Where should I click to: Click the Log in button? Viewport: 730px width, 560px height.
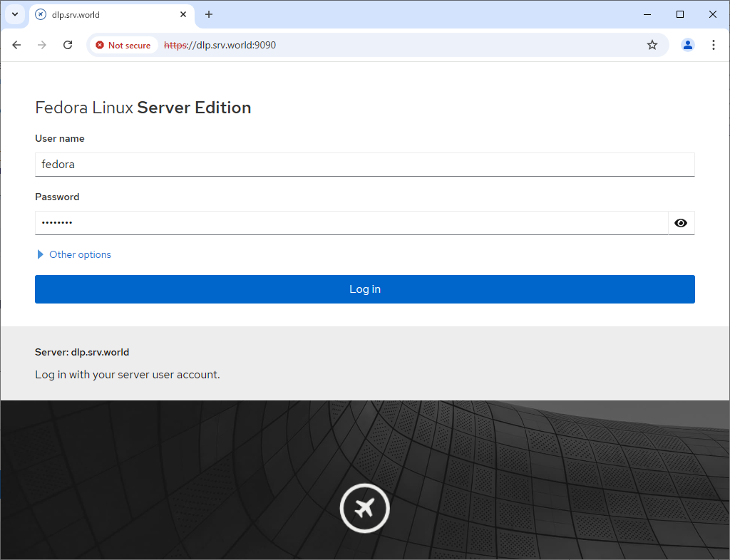[365, 289]
